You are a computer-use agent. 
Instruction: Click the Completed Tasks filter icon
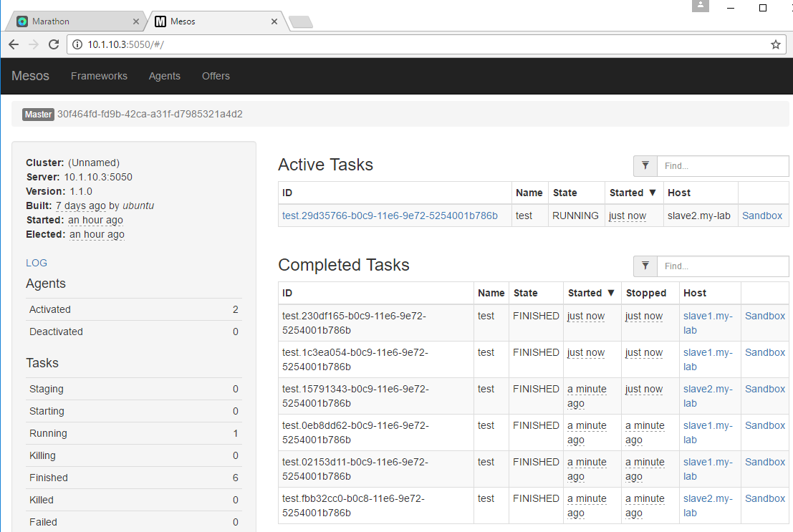tap(645, 266)
